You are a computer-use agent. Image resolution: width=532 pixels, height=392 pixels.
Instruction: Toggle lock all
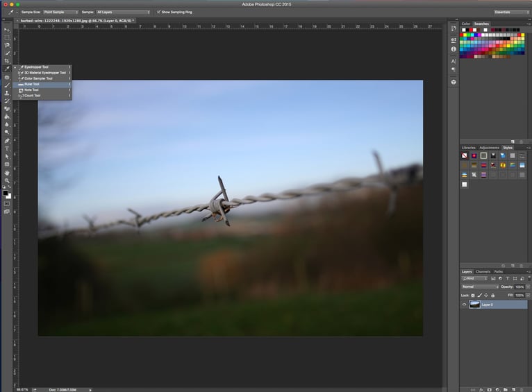(493, 296)
